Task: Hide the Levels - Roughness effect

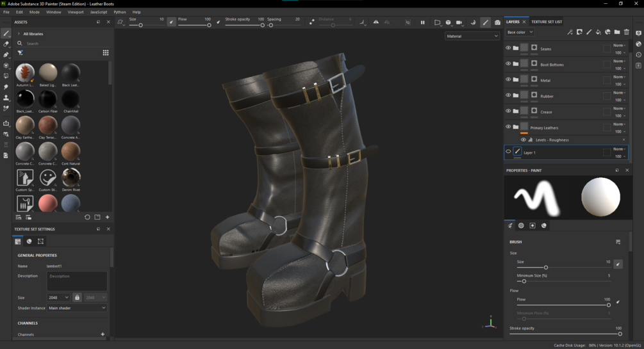Action: pos(524,140)
